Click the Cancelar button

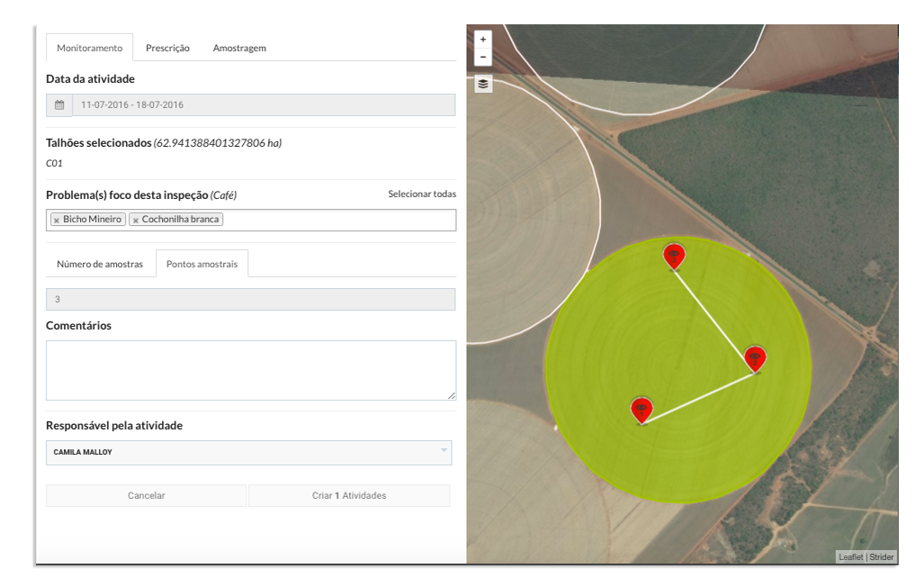point(146,495)
